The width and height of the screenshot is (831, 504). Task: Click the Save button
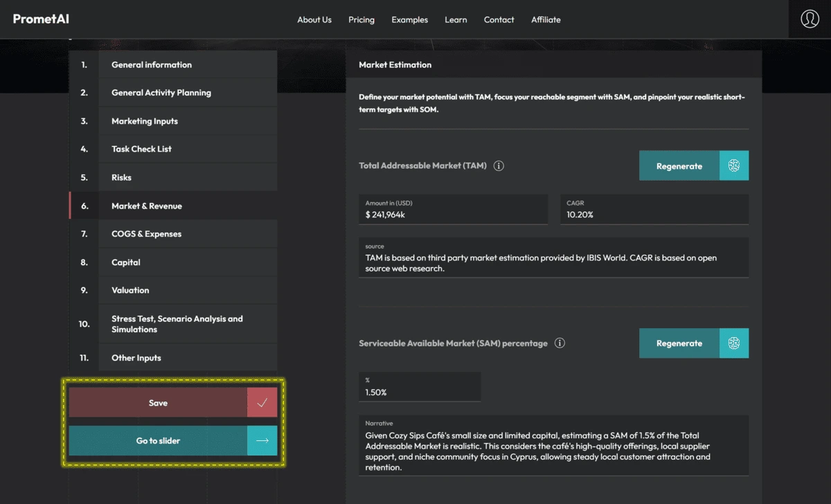point(173,403)
